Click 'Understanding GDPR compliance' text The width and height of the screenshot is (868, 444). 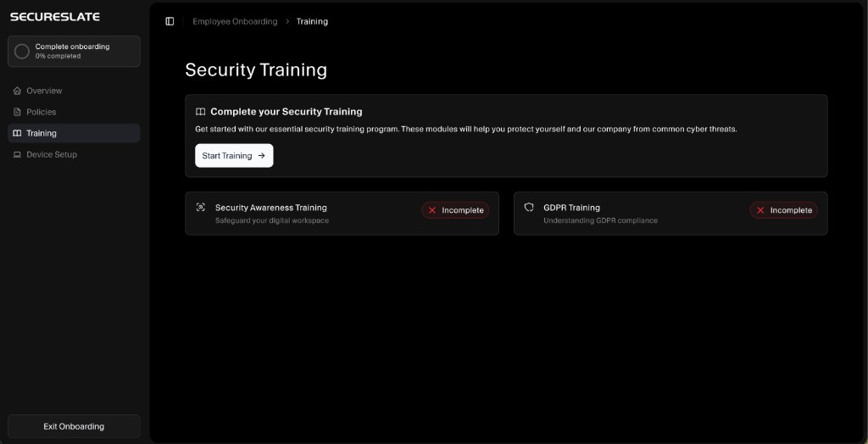(x=601, y=220)
